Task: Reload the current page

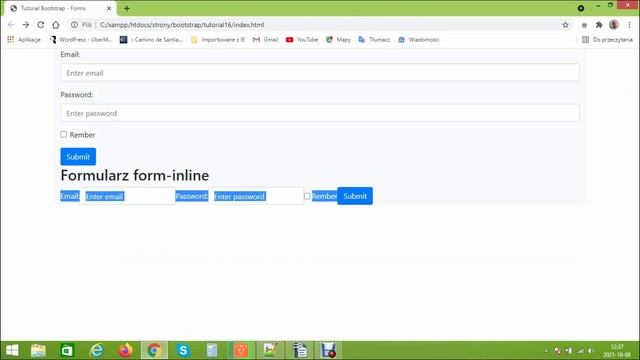Action: pos(41,25)
